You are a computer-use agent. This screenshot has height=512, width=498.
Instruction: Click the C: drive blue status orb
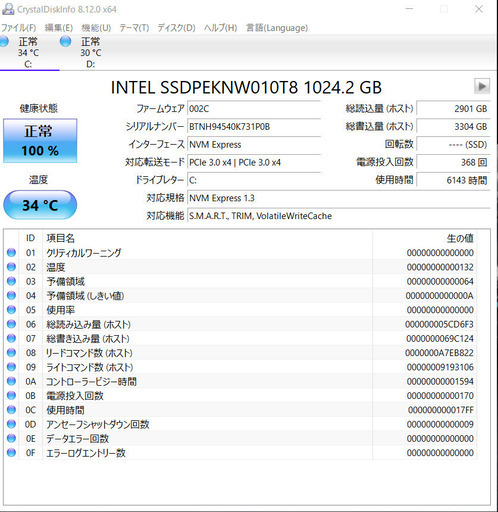tap(4, 41)
